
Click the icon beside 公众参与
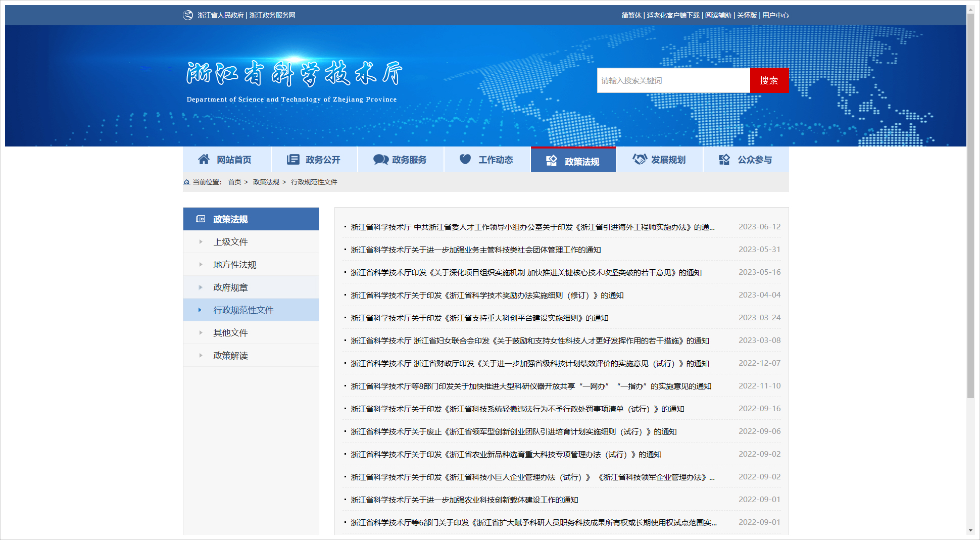click(724, 160)
